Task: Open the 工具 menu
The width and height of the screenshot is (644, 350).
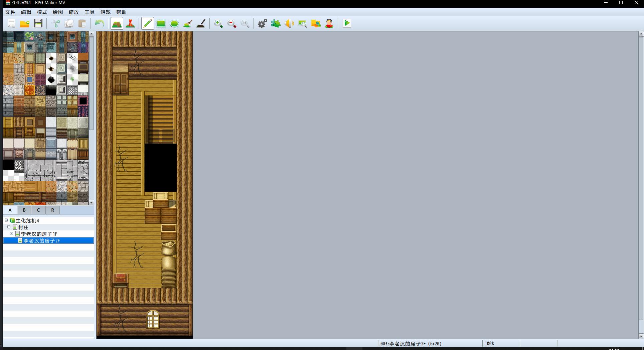Action: pyautogui.click(x=90, y=12)
